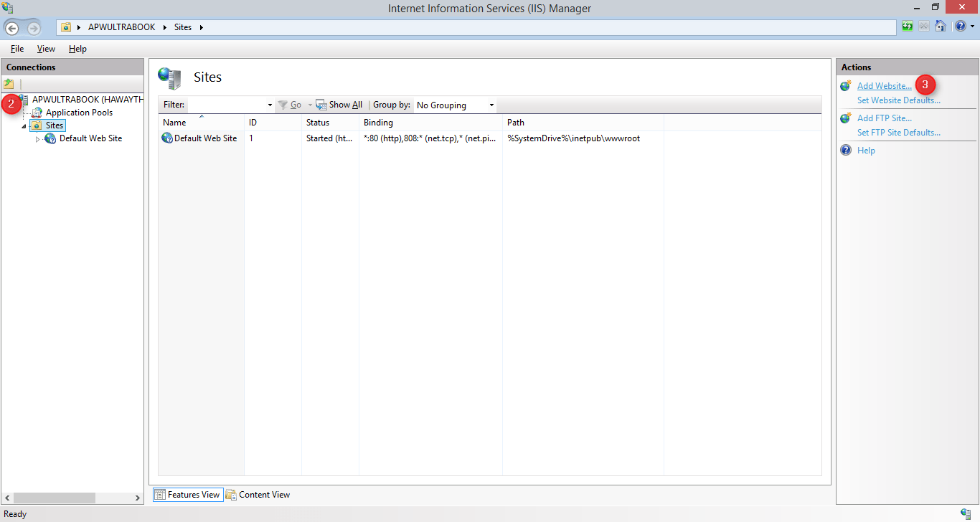Open the Group by dropdown
980x522 pixels.
(x=490, y=105)
